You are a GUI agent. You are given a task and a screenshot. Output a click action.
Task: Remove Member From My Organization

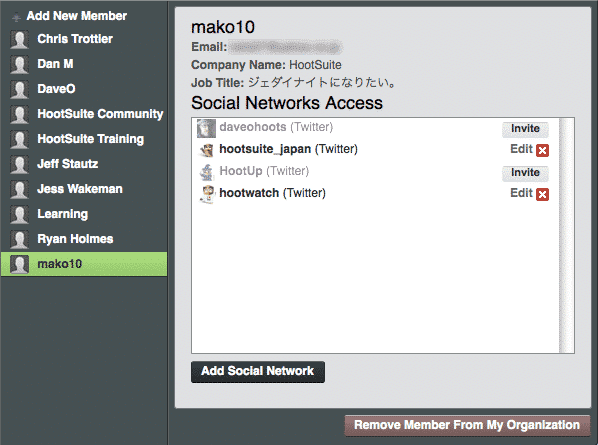coord(467,425)
